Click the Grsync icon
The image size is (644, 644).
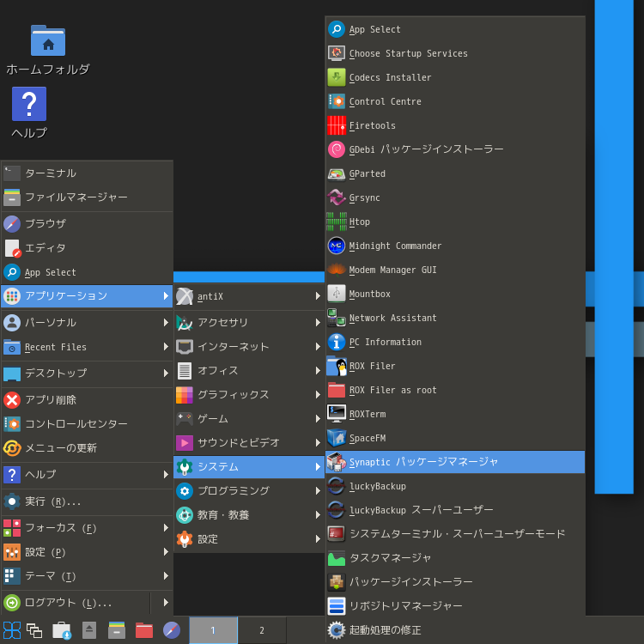337,197
